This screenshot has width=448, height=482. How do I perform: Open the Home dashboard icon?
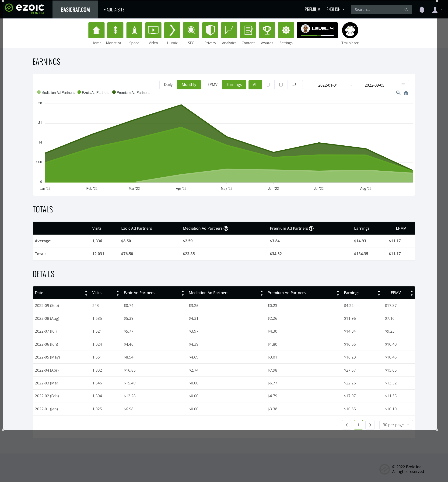click(x=96, y=30)
